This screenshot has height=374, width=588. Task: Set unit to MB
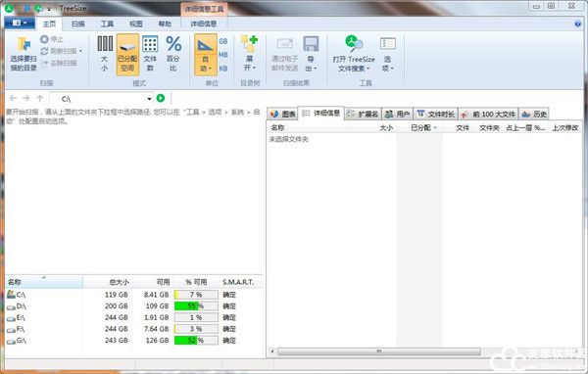pos(223,55)
